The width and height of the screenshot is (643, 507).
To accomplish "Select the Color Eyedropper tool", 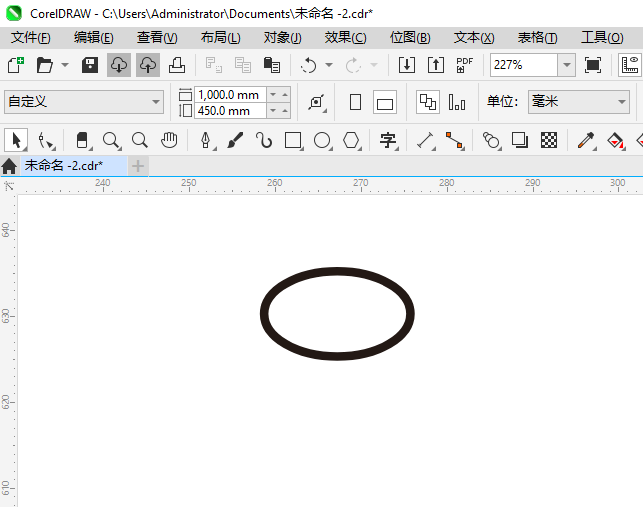I will 586,140.
